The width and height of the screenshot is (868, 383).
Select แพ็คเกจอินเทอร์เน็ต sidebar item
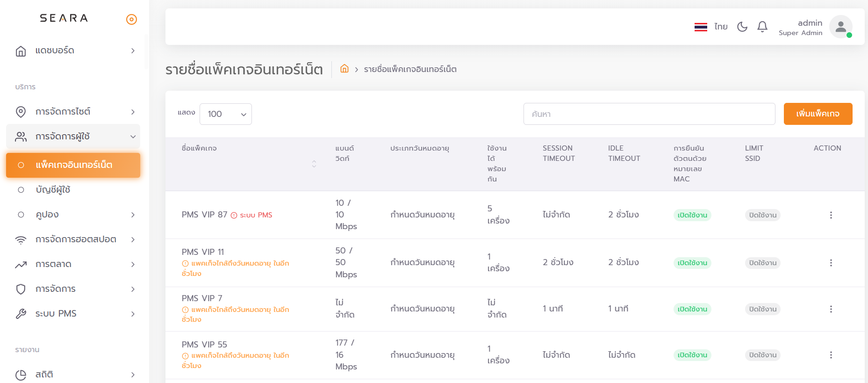(73, 165)
